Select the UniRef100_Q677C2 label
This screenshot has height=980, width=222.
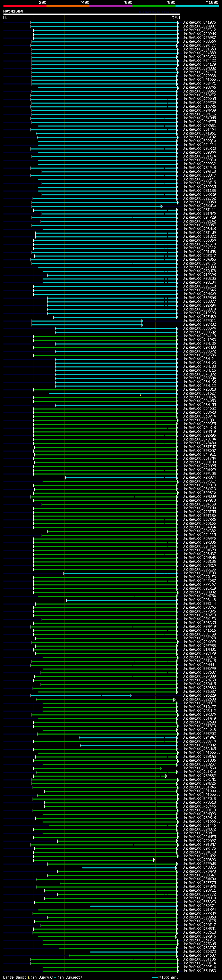(199, 894)
